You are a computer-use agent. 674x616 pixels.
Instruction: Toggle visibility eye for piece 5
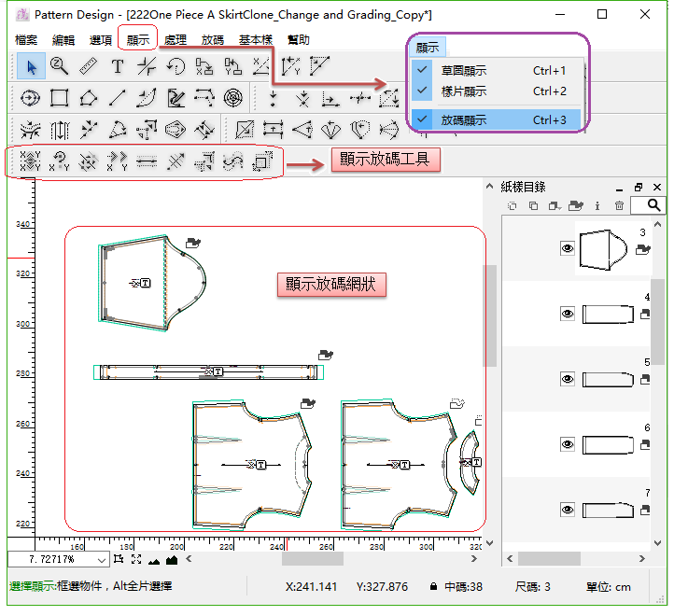tap(568, 379)
